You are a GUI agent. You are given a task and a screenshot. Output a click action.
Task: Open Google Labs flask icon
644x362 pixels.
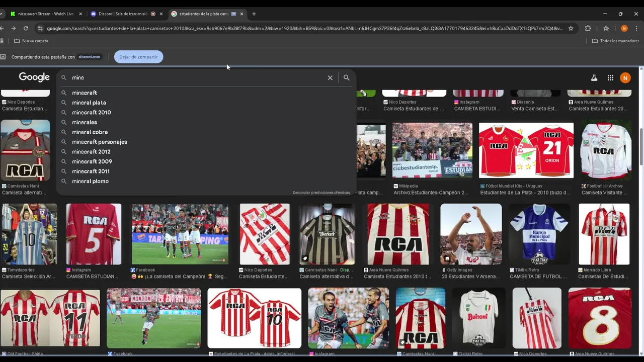pyautogui.click(x=594, y=78)
